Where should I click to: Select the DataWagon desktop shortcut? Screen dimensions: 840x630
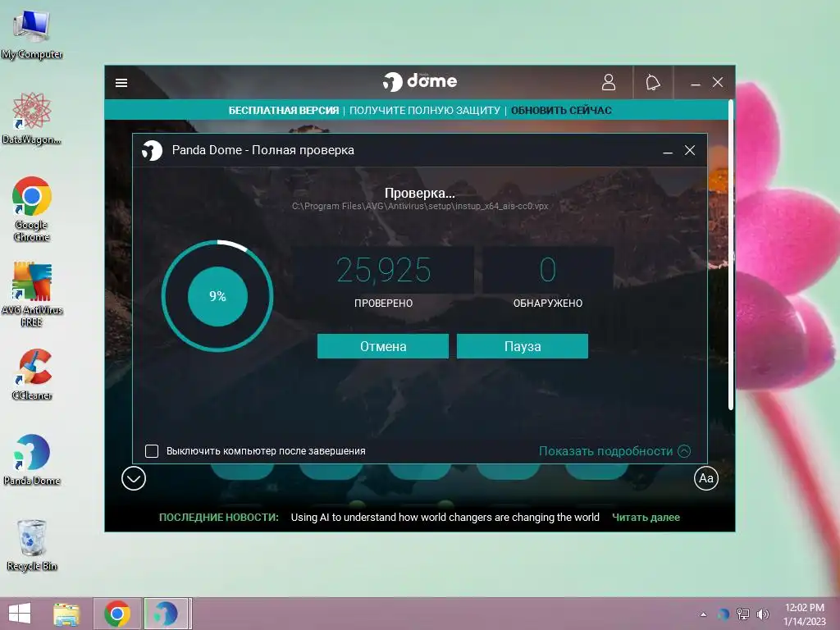(32, 118)
